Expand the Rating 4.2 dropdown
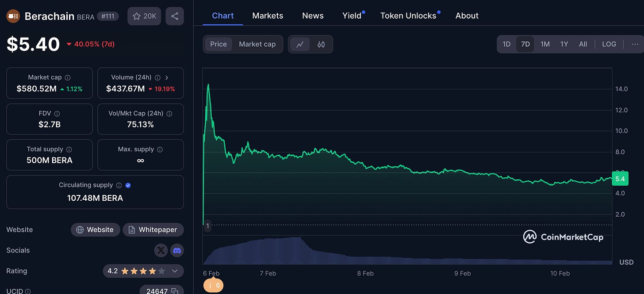Screen dimensions: 644x294 pos(175,271)
